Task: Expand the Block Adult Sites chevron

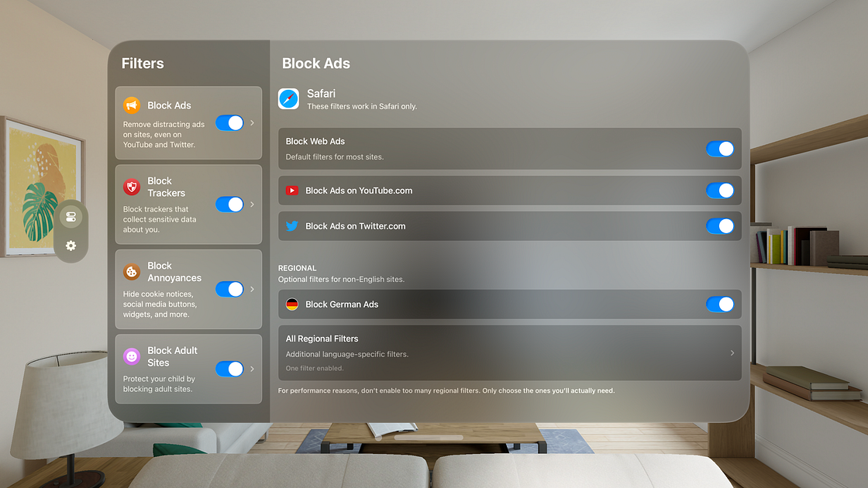Action: coord(253,369)
